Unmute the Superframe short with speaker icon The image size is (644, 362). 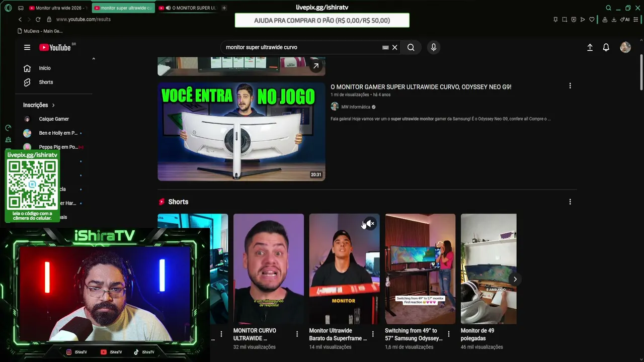click(370, 224)
